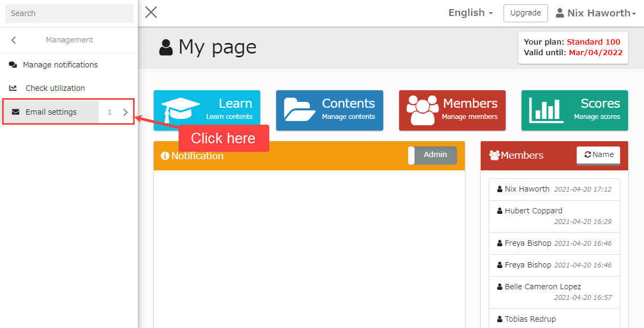Screen dimensions: 644x328
Task: Toggle member sorting with Name button
Action: pos(598,155)
